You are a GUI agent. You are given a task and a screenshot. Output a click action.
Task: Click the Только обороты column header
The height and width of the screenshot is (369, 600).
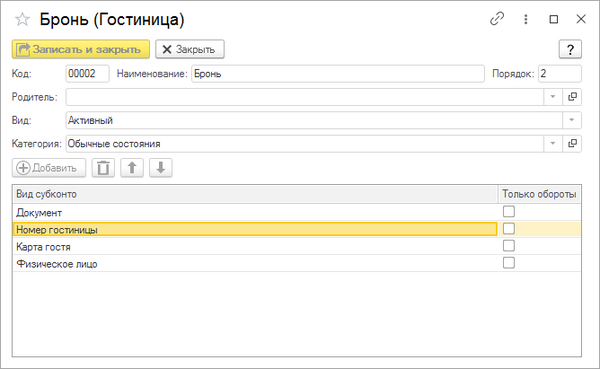coord(540,194)
